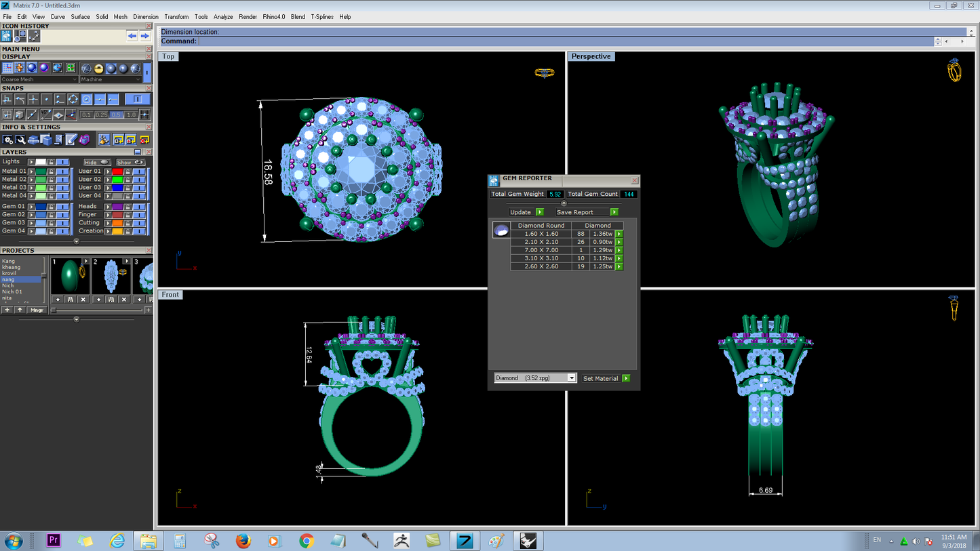Viewport: 980px width, 551px height.
Task: Open Adobe Premiere Pro from taskbar
Action: 54,540
